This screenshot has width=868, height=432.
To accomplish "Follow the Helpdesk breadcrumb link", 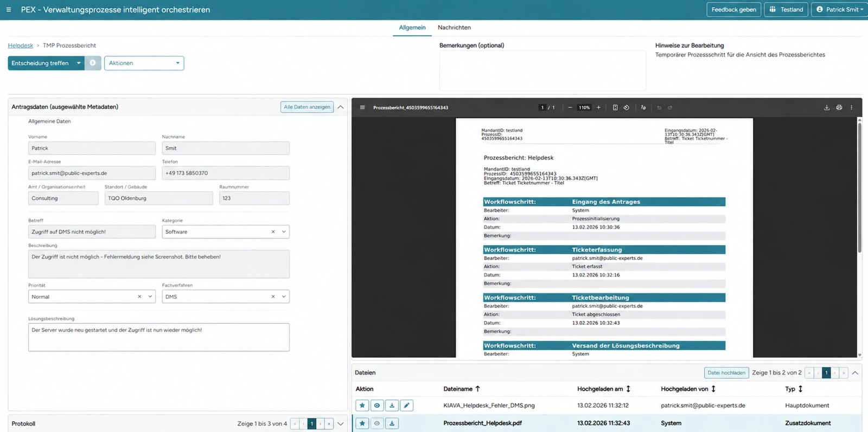I will click(21, 46).
